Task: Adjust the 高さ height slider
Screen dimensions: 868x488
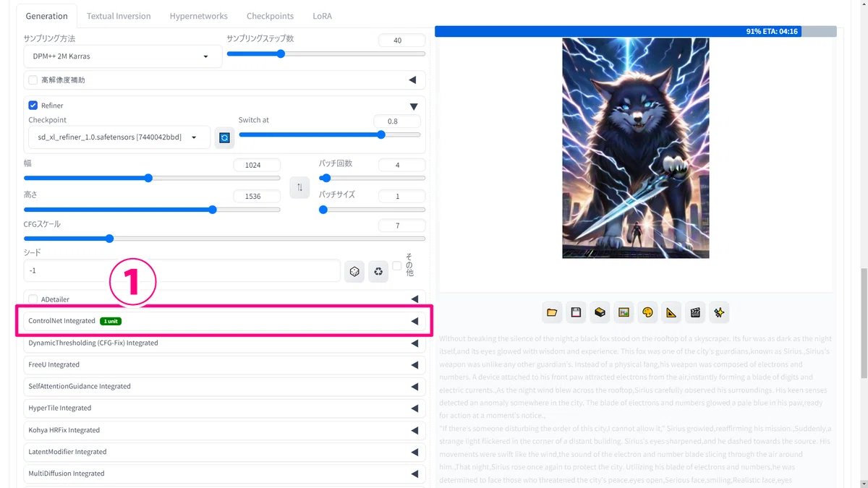Action: [152, 210]
